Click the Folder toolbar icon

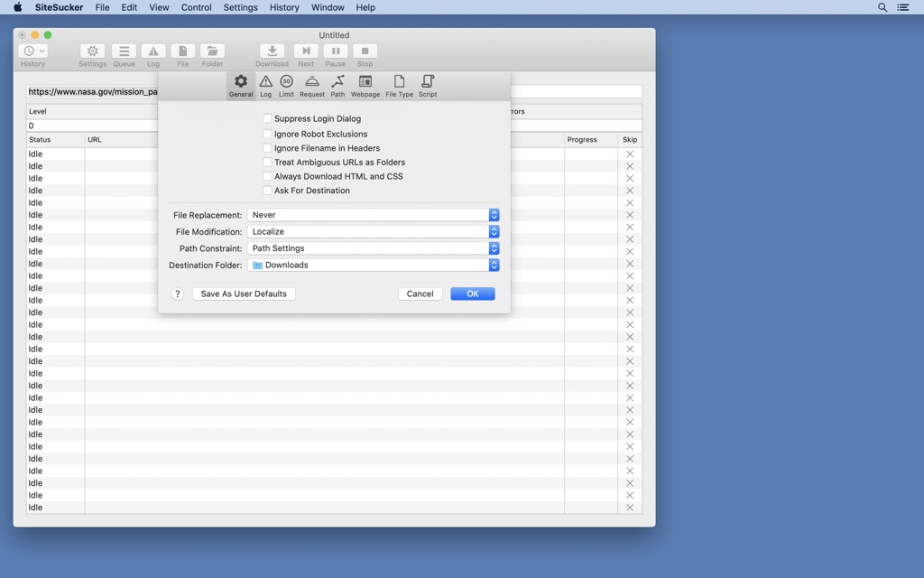[212, 51]
